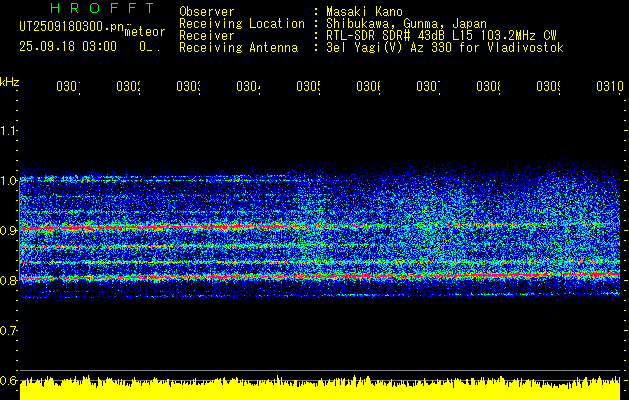Screen dimensions: 629x400
Task: Click the 0.8 kHz axis label
Action: [x=8, y=280]
